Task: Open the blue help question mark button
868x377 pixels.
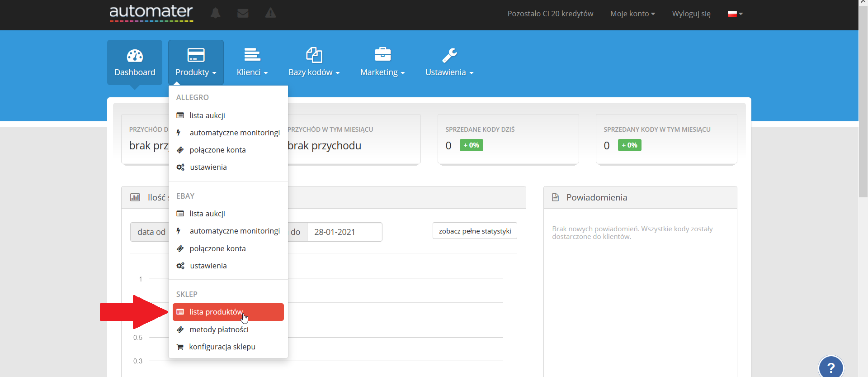Action: coord(830,367)
